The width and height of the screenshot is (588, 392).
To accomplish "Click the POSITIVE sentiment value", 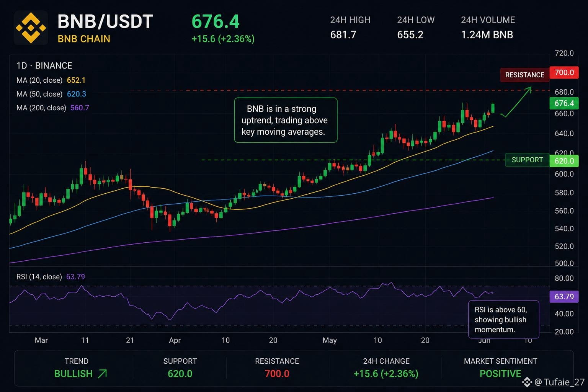I will click(500, 374).
